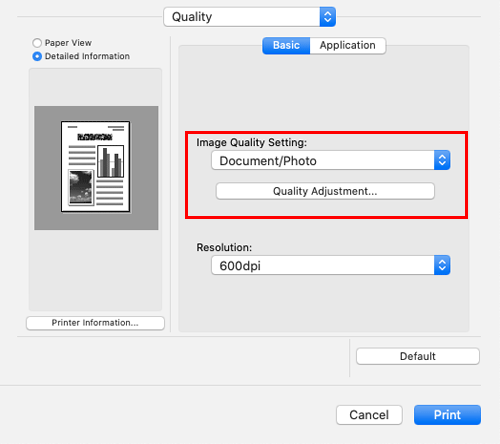Click the Image Quality Setting label
This screenshot has width=500, height=444.
[x=252, y=143]
